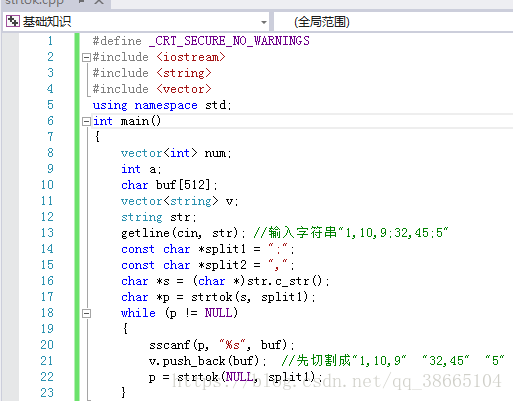Click the 基础知识 project icon
The width and height of the screenshot is (513, 401).
13,21
